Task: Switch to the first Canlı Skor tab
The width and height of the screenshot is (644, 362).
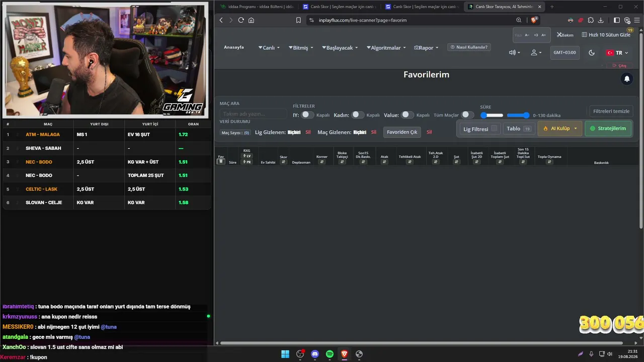Action: tap(339, 7)
